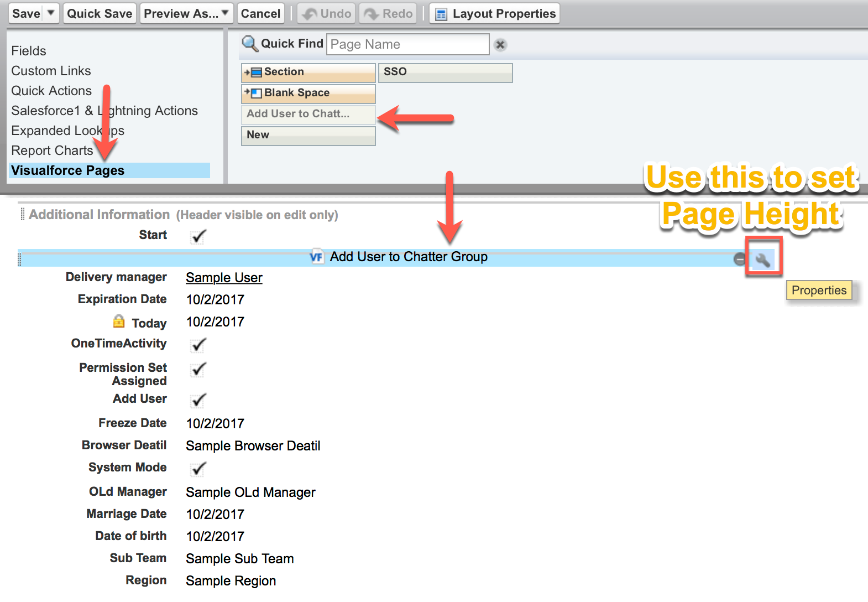Toggle the System Mode checkbox
The width and height of the screenshot is (868, 602).
pos(198,469)
